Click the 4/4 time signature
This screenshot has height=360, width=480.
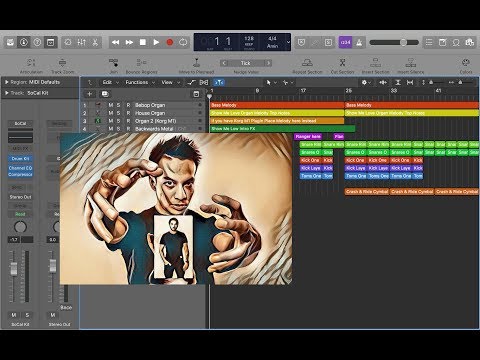(272, 39)
